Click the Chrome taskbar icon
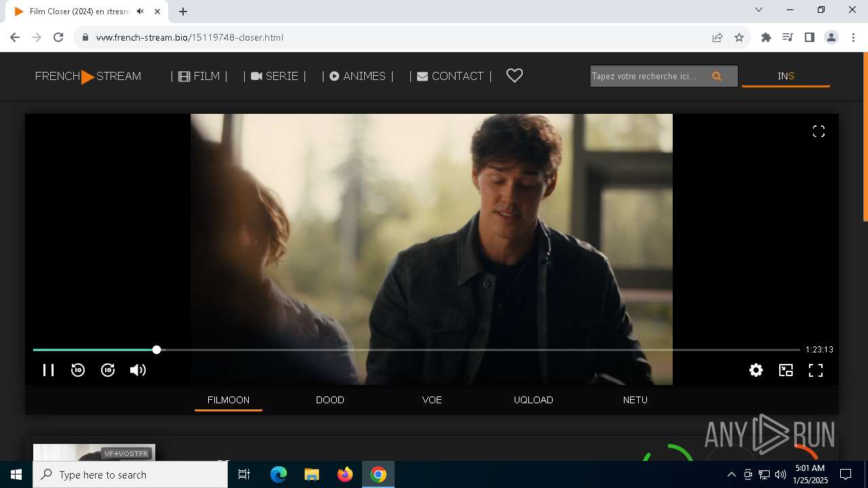Image resolution: width=868 pixels, height=488 pixels. [x=378, y=474]
